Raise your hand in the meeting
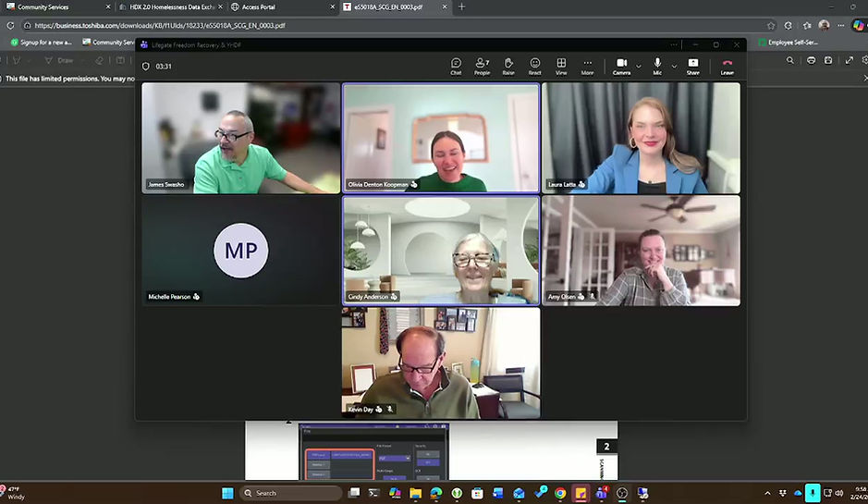Image resolution: width=868 pixels, height=504 pixels. coord(508,66)
